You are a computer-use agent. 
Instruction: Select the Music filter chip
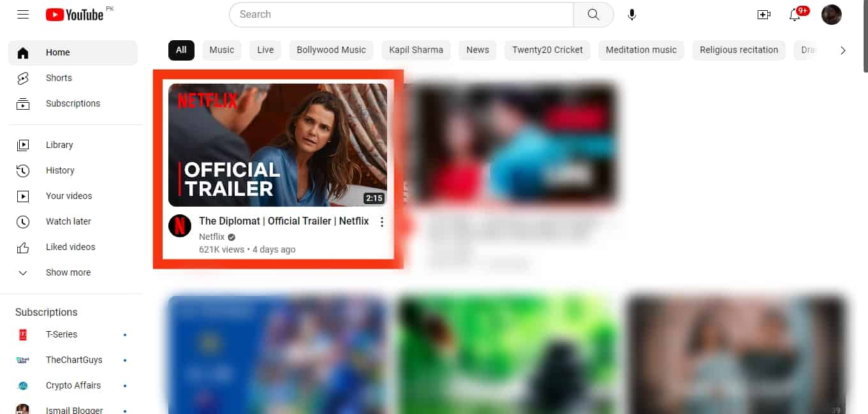(x=222, y=50)
